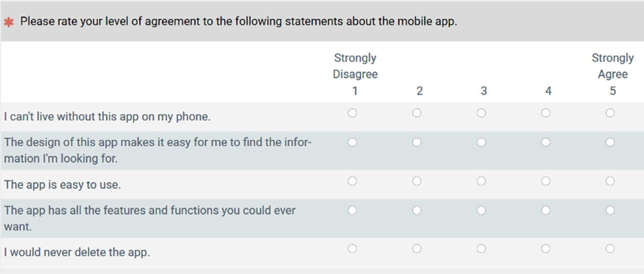Select 5 for "I would never delete the app"
The height and width of the screenshot is (274, 644).
(x=610, y=249)
